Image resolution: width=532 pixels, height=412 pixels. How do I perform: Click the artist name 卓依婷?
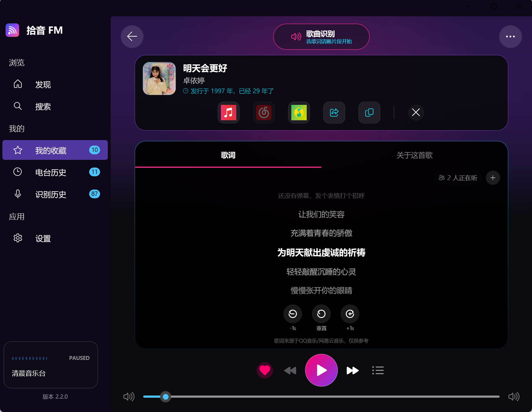click(x=194, y=80)
